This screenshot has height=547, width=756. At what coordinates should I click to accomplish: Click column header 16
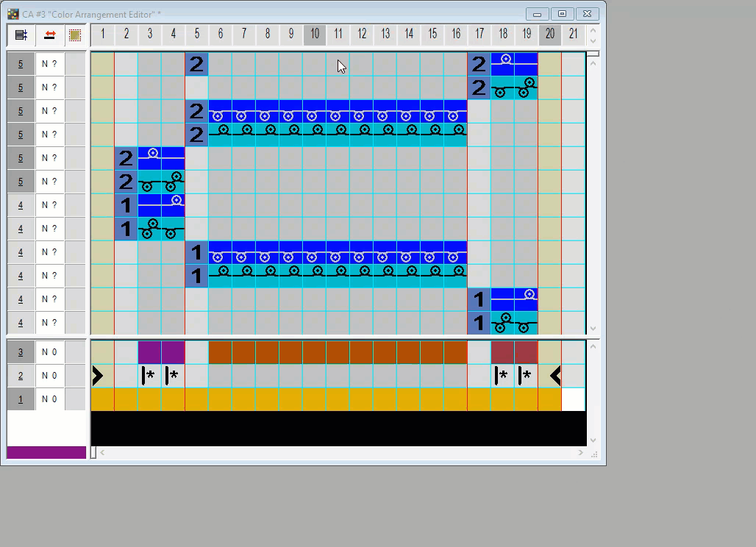click(x=456, y=34)
